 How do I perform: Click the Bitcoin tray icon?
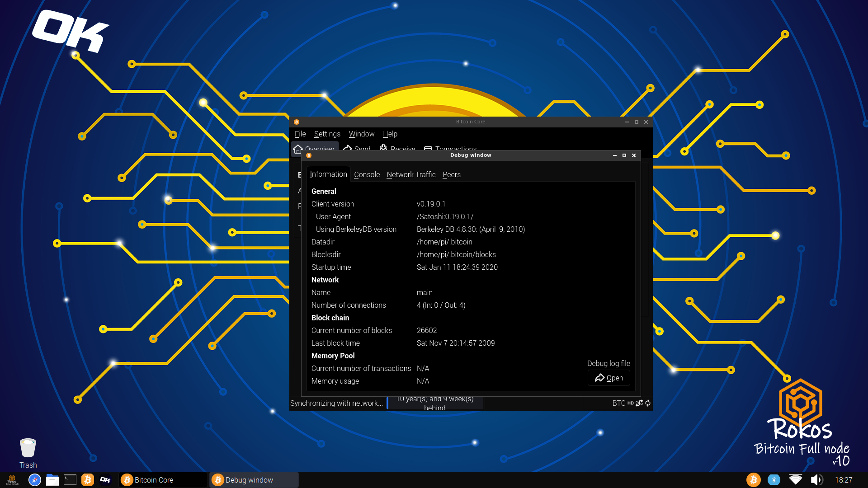(754, 480)
